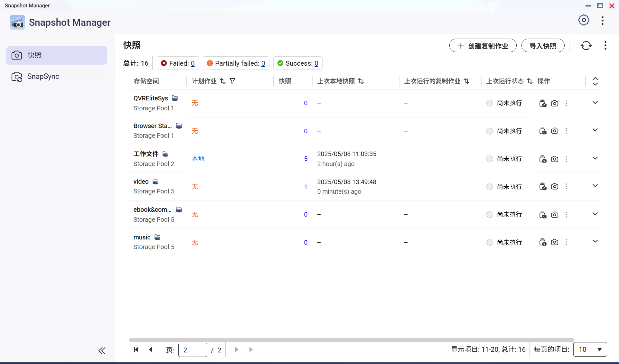
Task: Open snapshot schedule for QVREliteSys
Action: coord(543,103)
